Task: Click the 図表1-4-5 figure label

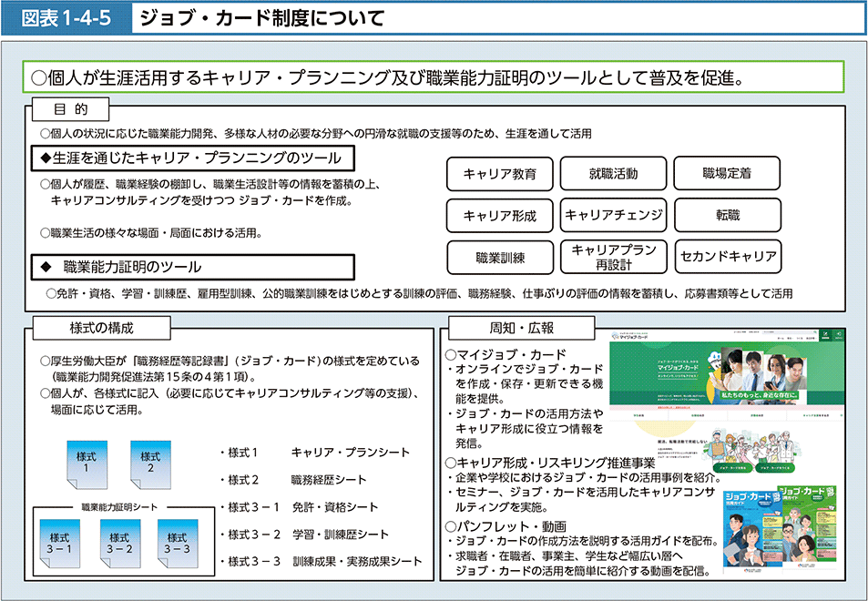Action: (x=66, y=18)
